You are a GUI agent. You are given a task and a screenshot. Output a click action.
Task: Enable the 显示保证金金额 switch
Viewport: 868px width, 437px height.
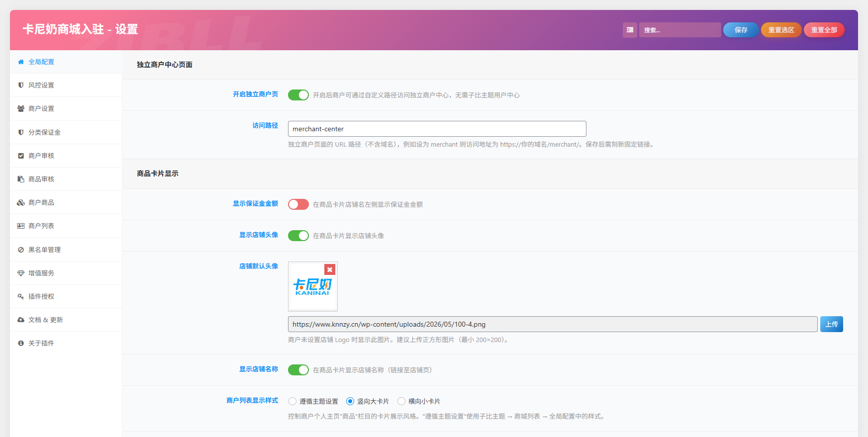tap(298, 204)
